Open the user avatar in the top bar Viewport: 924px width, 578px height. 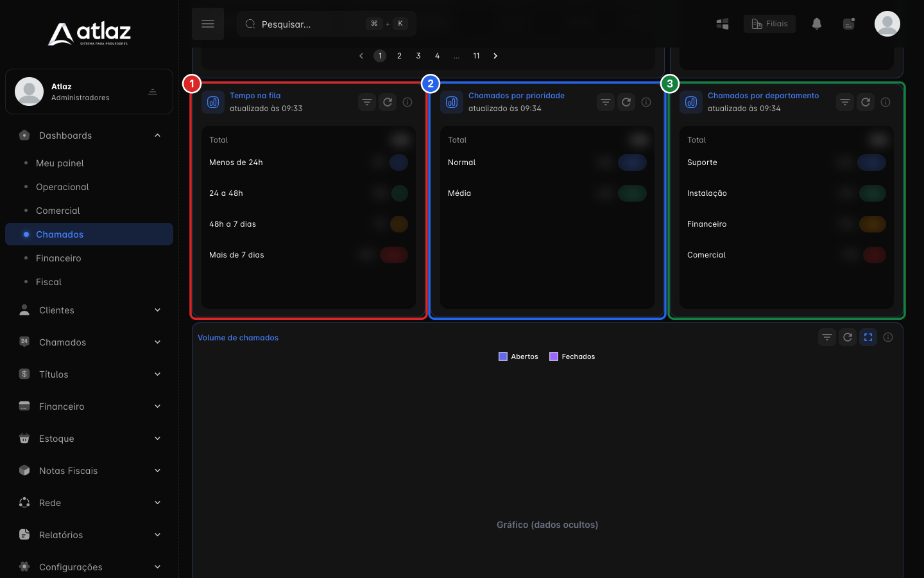pos(887,24)
